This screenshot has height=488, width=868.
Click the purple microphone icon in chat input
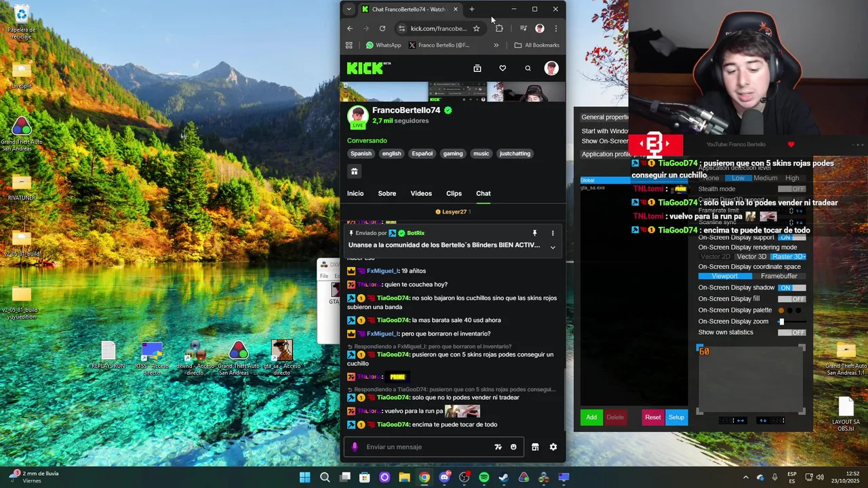point(355,447)
